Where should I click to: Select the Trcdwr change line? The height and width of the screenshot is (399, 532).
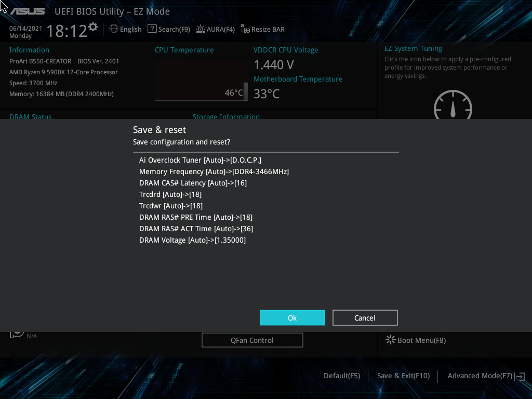click(x=171, y=206)
